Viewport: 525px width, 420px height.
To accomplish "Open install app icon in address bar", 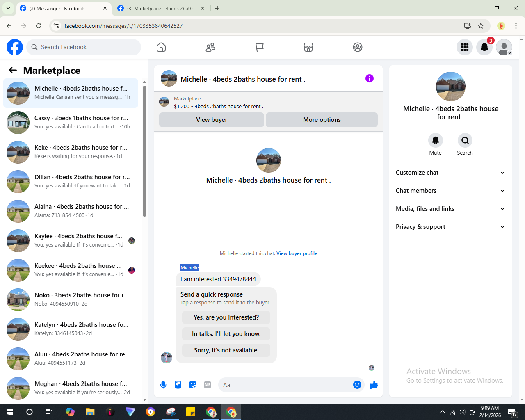I will 467,26.
